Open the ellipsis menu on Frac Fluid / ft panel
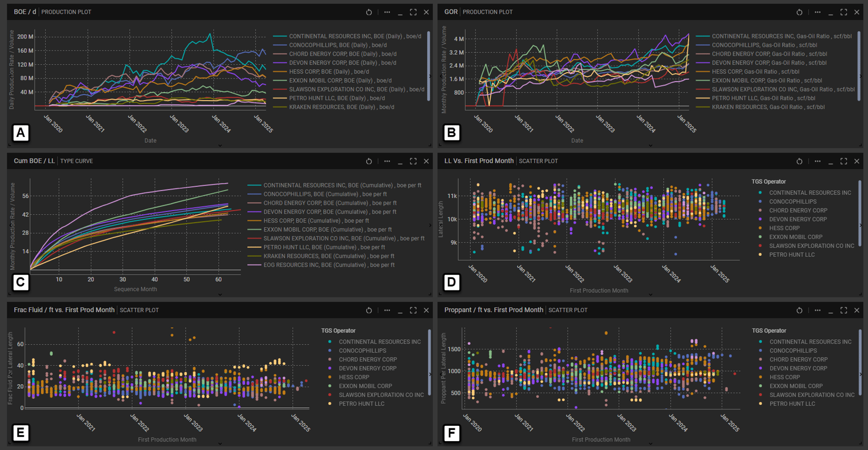The width and height of the screenshot is (868, 450). point(387,310)
